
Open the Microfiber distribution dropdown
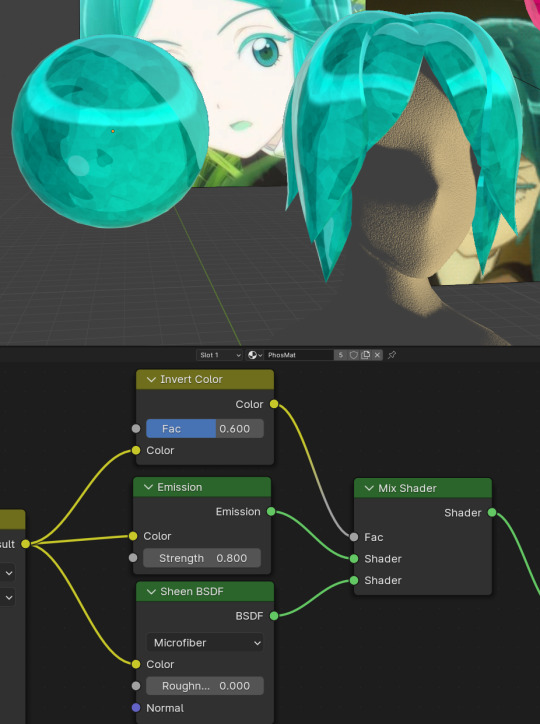click(x=205, y=643)
